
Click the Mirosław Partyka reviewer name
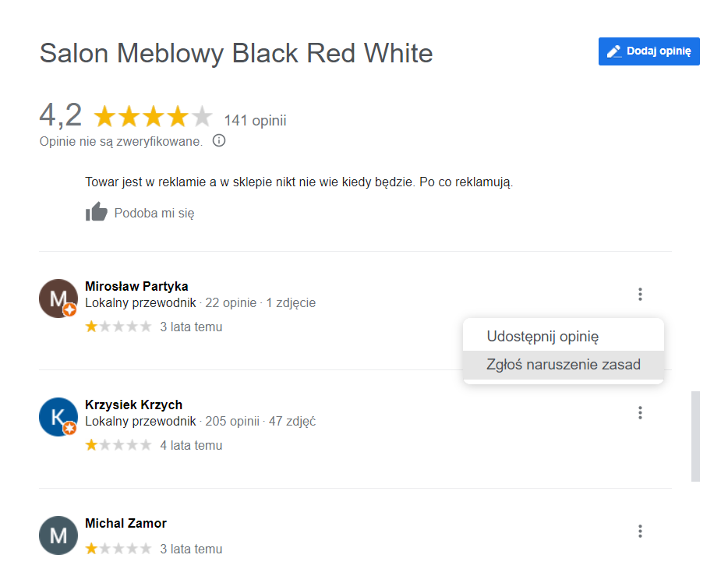136,286
